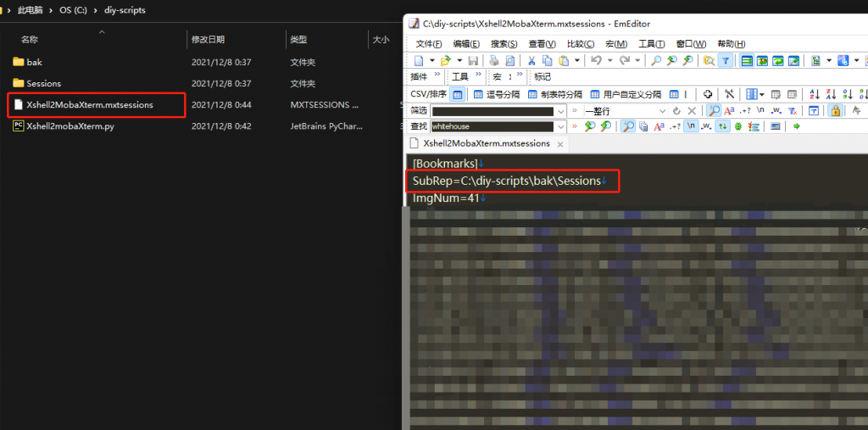Toggle the Aa match-case icon in the filter bar
This screenshot has width=868, height=430.
click(729, 111)
